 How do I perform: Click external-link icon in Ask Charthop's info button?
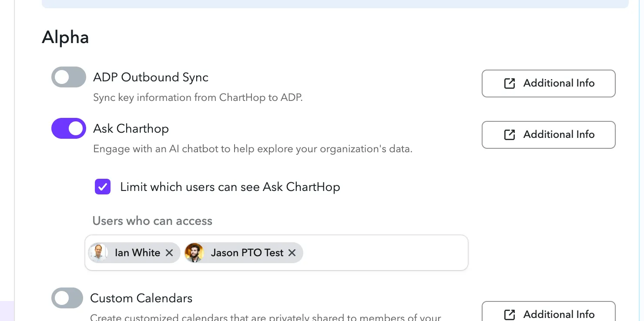coord(510,135)
